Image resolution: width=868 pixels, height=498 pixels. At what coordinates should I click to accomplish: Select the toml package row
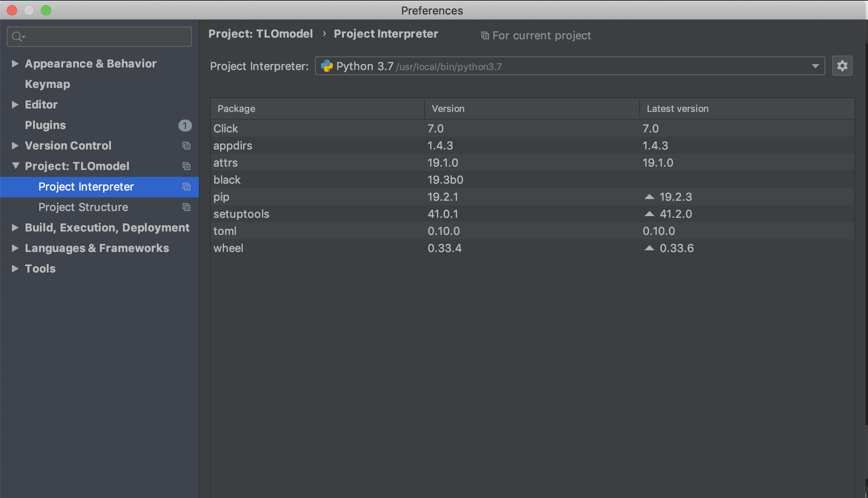[x=533, y=231]
